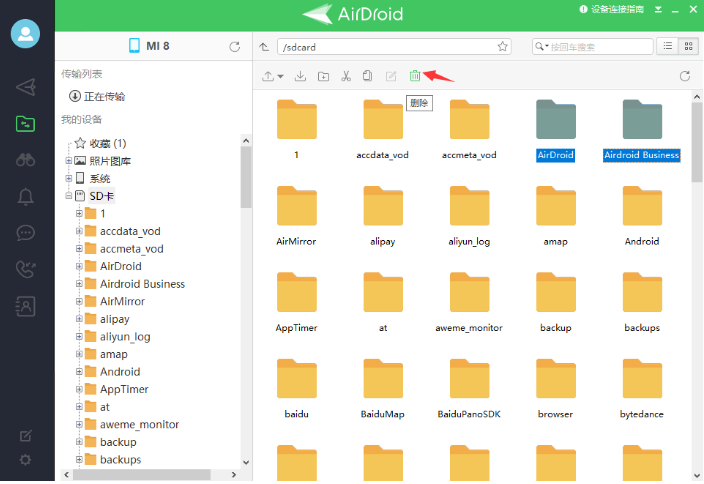The height and width of the screenshot is (484, 704).
Task: Expand the AirDroid tree folder
Action: (79, 266)
